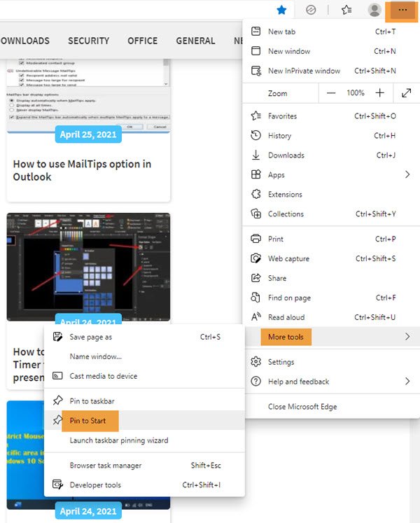Increase zoom with the plus button

click(x=379, y=93)
